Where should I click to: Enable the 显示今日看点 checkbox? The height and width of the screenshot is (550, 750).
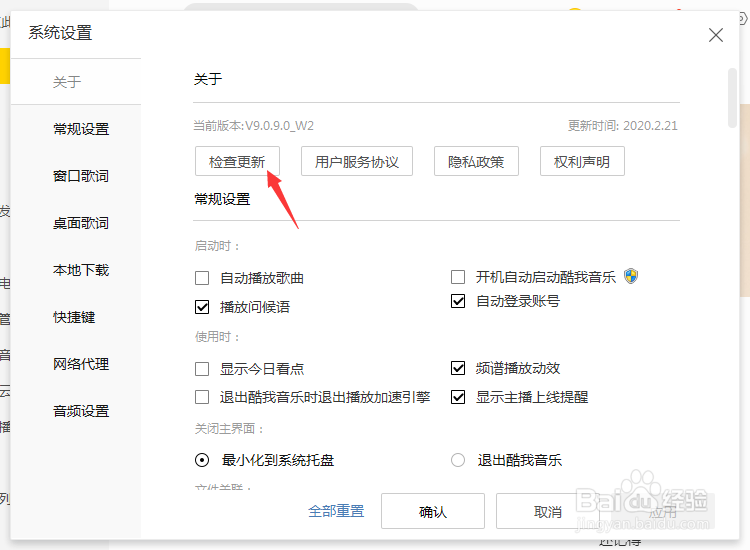click(x=202, y=369)
